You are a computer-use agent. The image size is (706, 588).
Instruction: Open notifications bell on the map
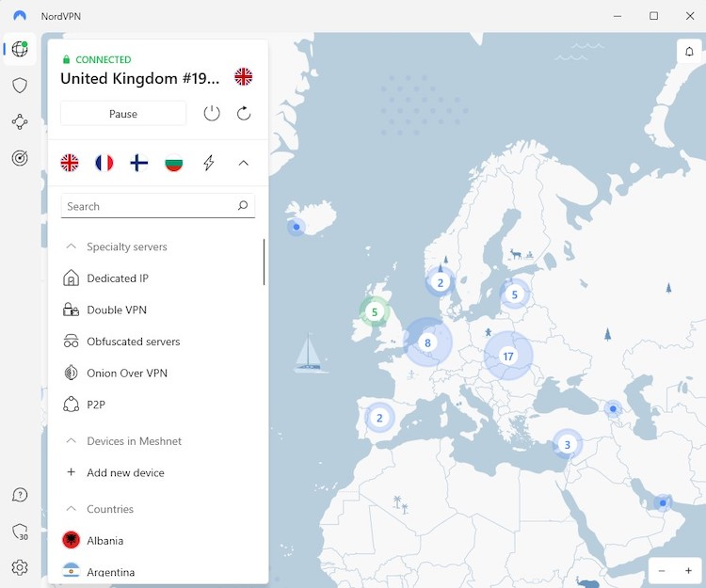[x=689, y=52]
